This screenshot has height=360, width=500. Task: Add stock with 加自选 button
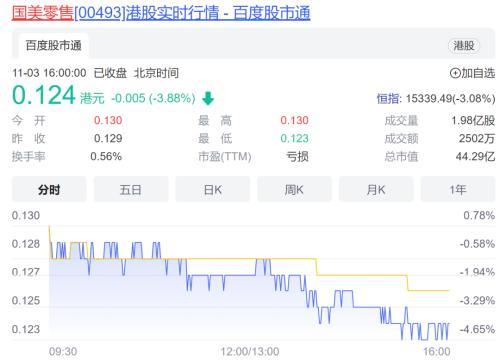click(472, 73)
